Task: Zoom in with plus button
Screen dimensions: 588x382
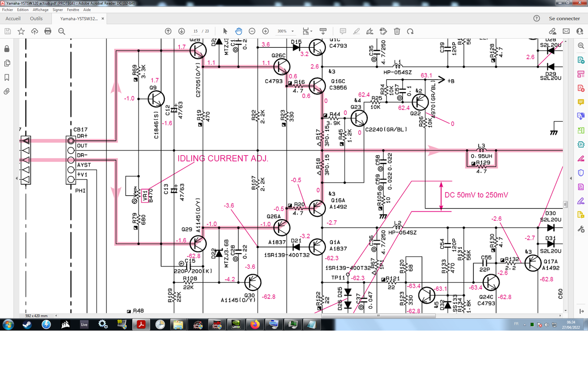Action: [266, 31]
